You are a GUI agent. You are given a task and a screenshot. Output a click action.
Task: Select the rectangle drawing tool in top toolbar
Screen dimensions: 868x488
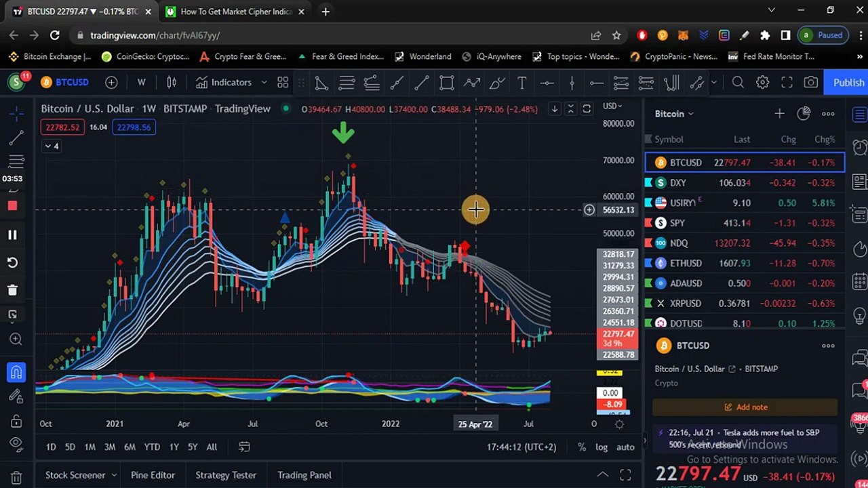(447, 82)
